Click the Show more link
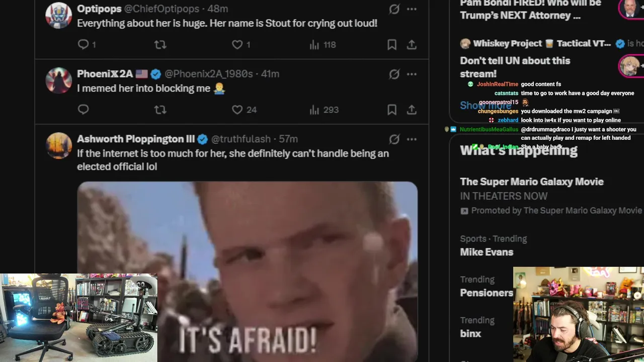 tap(486, 106)
